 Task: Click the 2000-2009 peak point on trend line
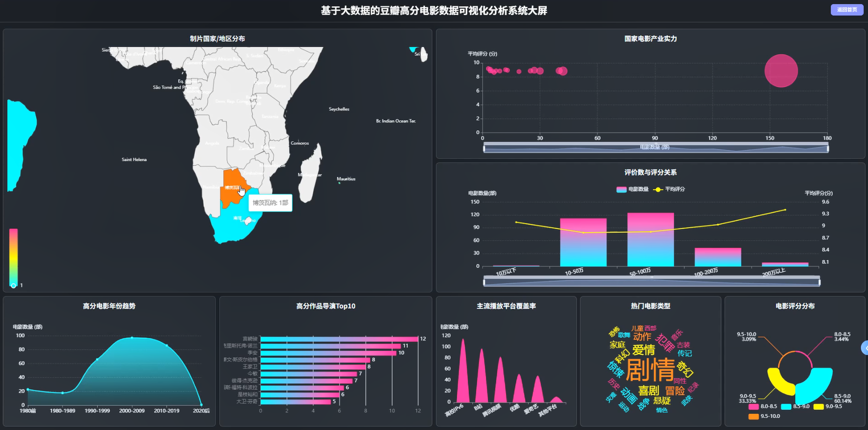tap(132, 338)
